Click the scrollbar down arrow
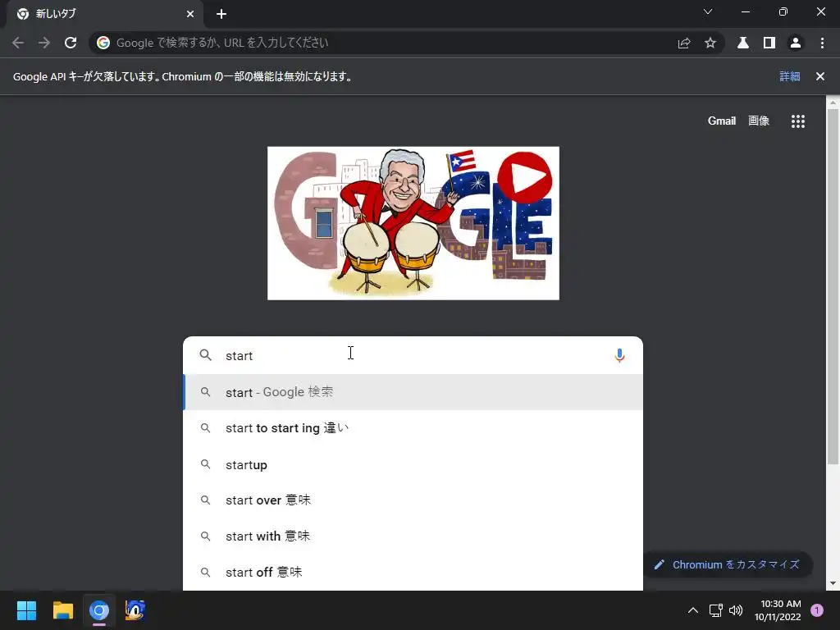840x630 pixels. (x=833, y=583)
